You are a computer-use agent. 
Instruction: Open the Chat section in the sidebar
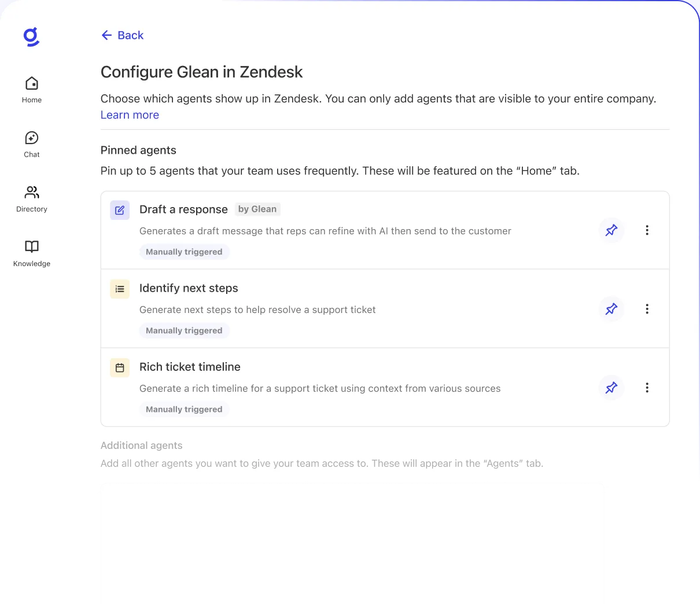coord(31,144)
